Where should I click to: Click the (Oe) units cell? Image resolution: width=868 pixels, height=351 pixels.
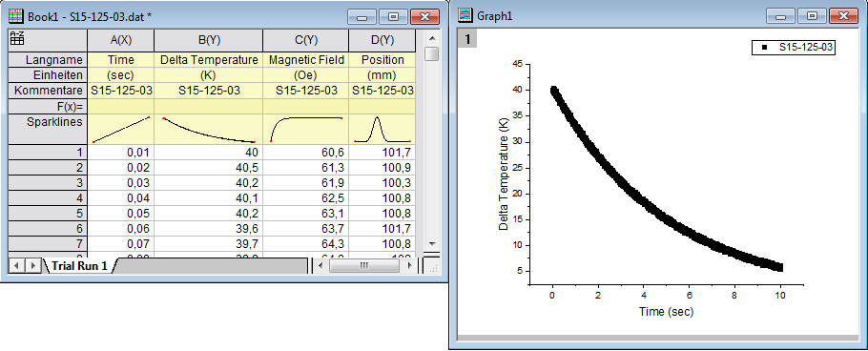click(x=305, y=75)
